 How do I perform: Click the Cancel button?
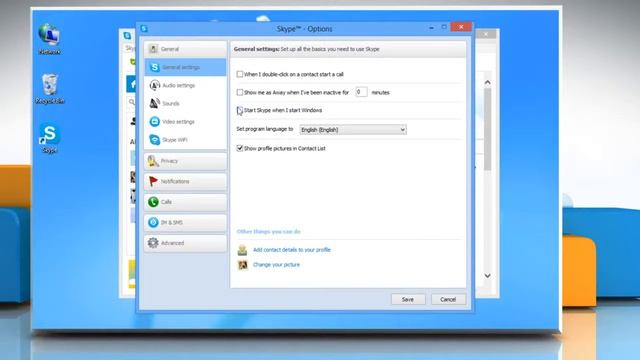pos(448,299)
